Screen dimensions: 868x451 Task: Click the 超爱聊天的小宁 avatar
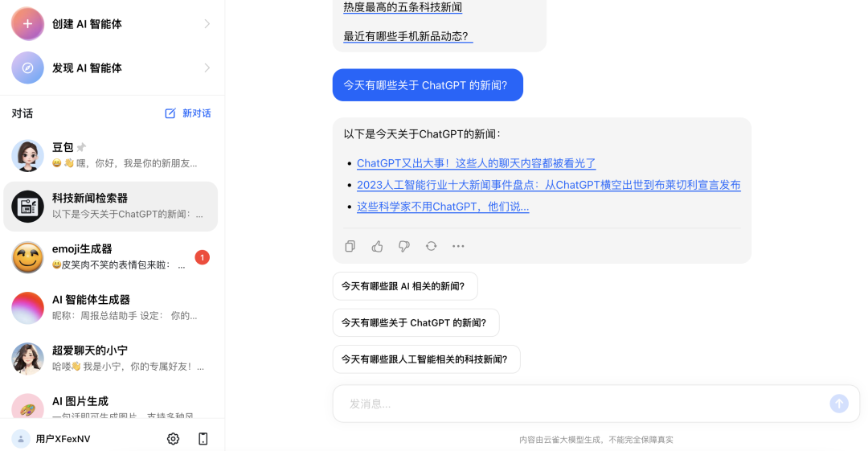point(27,359)
